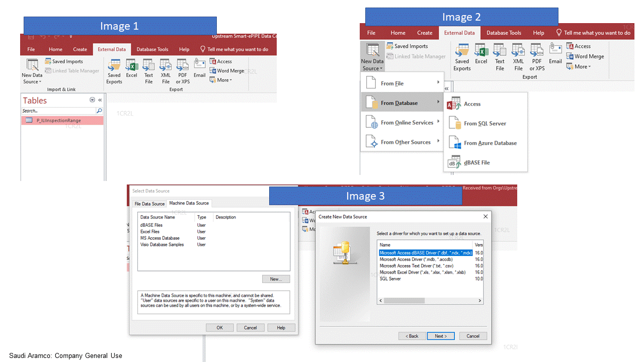Choose dBASE File option

[486, 162]
